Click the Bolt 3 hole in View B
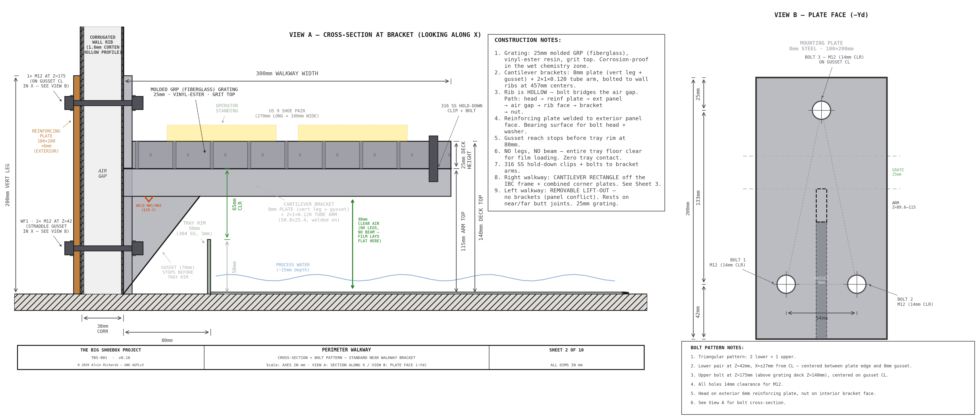The image size is (980, 420). coord(821,110)
